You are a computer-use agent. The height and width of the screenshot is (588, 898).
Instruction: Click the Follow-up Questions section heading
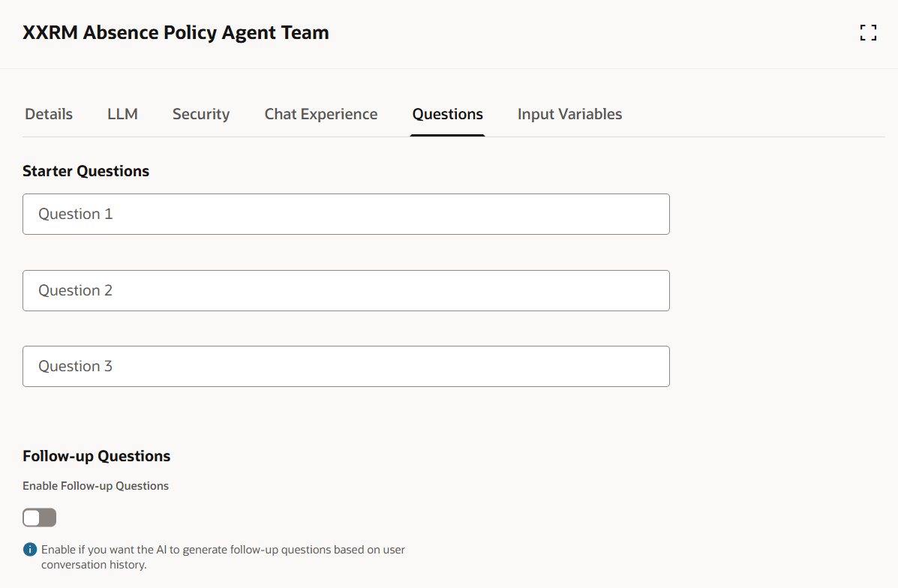click(96, 456)
